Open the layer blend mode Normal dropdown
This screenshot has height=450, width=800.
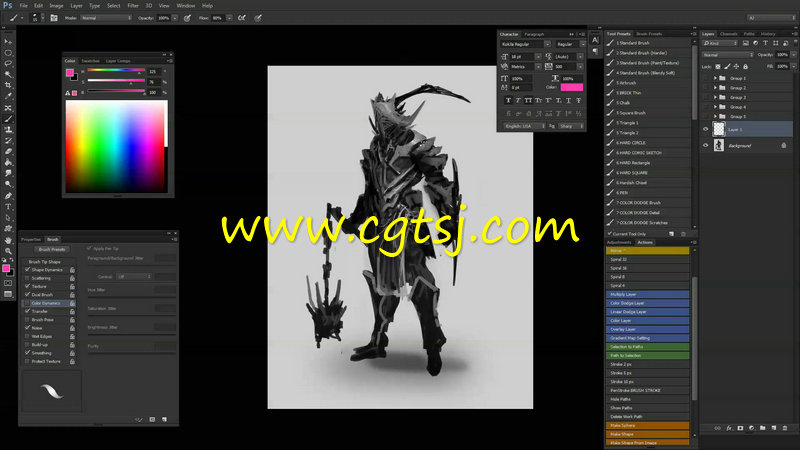click(728, 55)
